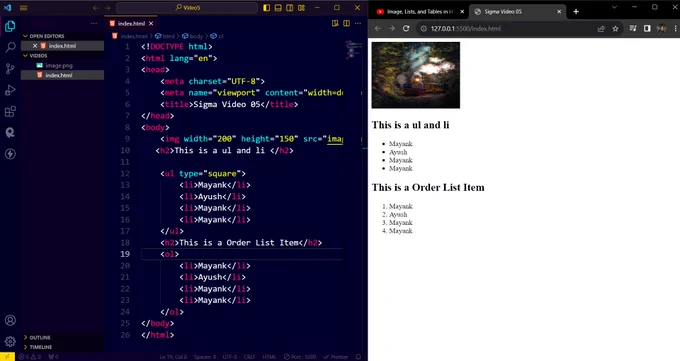Click Port : 5500 Live Server status
This screenshot has height=361, width=680.
coord(300,357)
